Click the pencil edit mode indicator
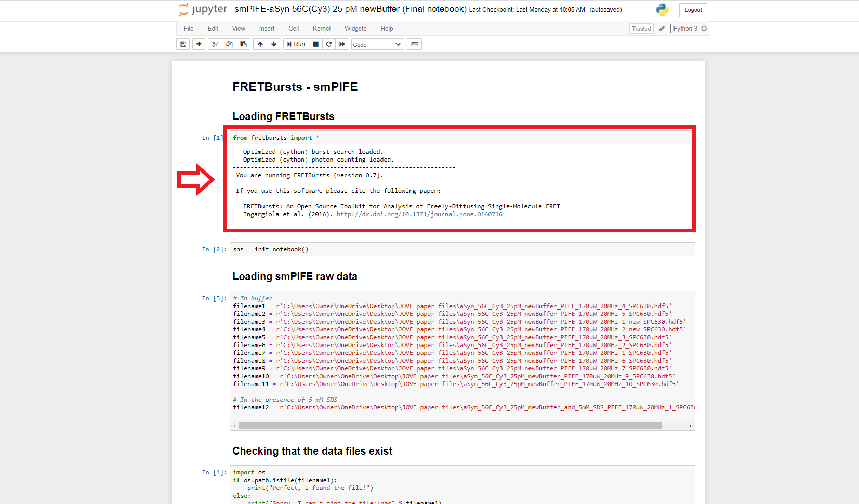Viewport: 859px width, 504px height. tap(662, 29)
